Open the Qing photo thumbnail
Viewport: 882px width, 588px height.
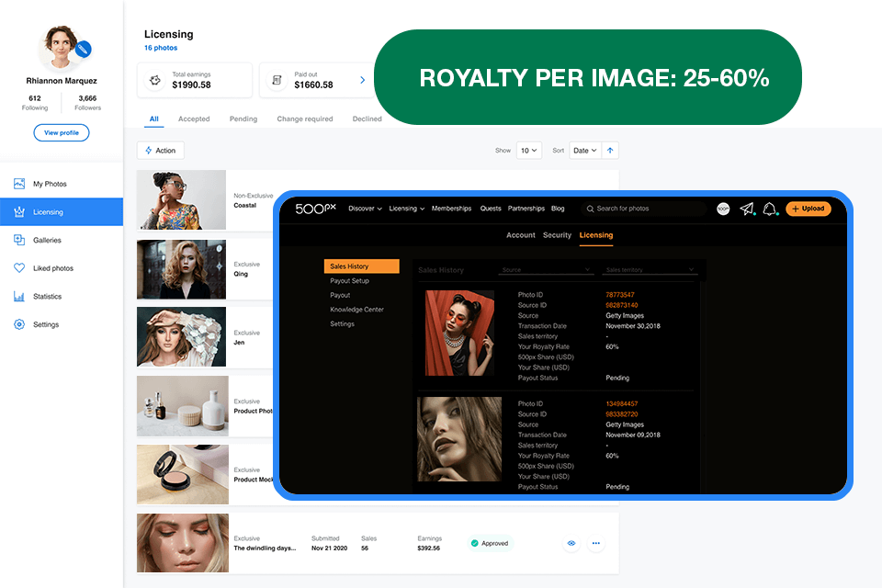point(182,269)
